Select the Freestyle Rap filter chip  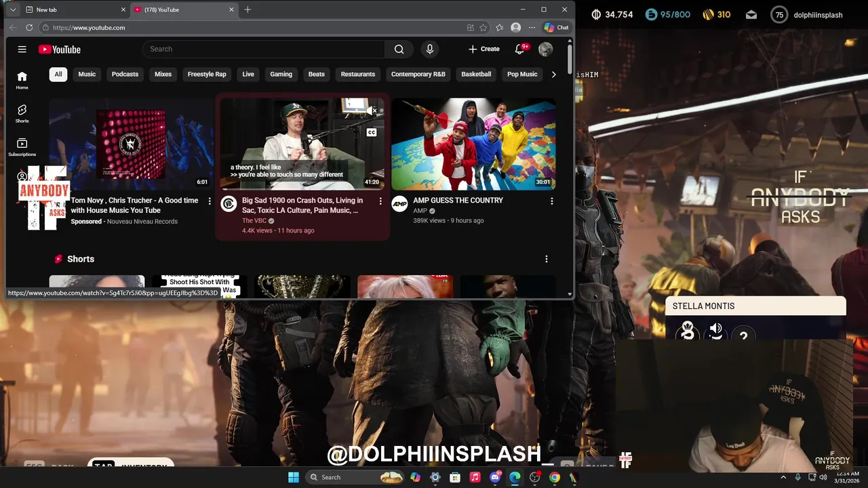207,75
